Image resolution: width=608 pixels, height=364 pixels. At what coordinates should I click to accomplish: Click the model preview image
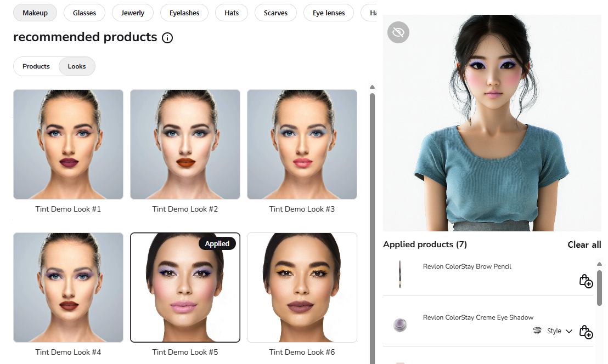tap(492, 123)
